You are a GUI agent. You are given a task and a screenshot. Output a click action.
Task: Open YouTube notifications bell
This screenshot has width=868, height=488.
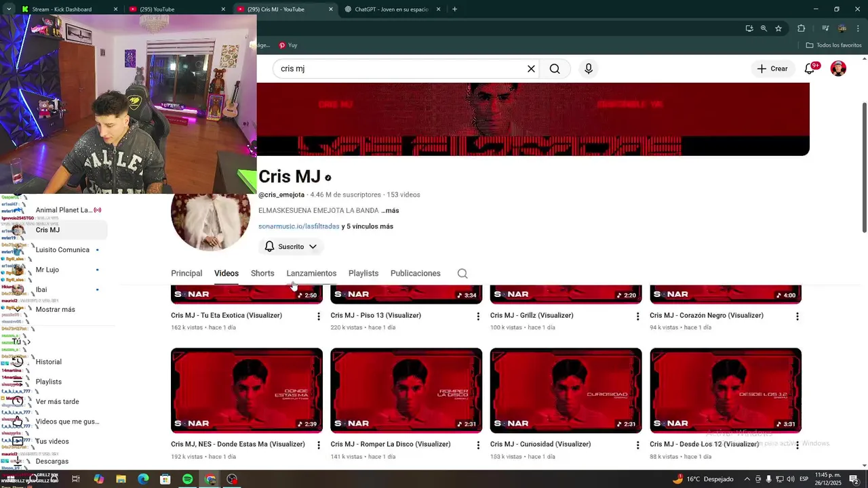pyautogui.click(x=810, y=68)
